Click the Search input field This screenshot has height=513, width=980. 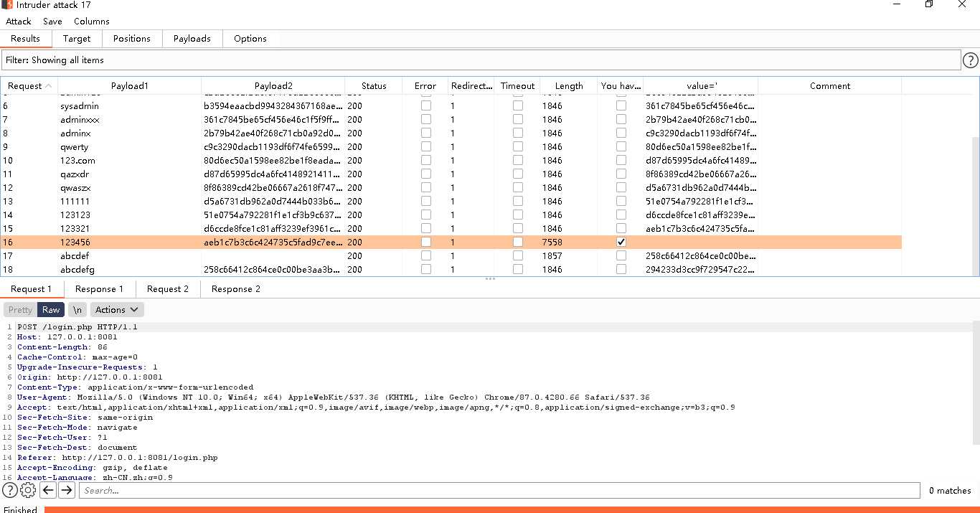pyautogui.click(x=499, y=490)
